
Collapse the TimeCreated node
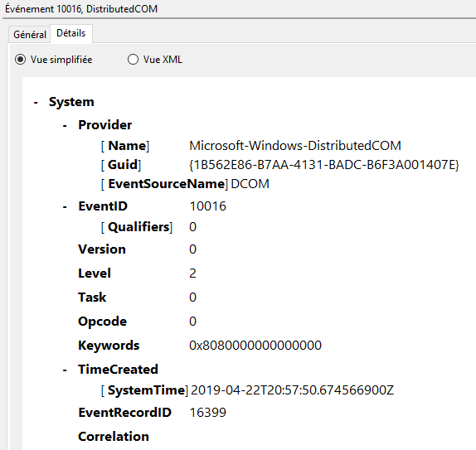coord(65,370)
